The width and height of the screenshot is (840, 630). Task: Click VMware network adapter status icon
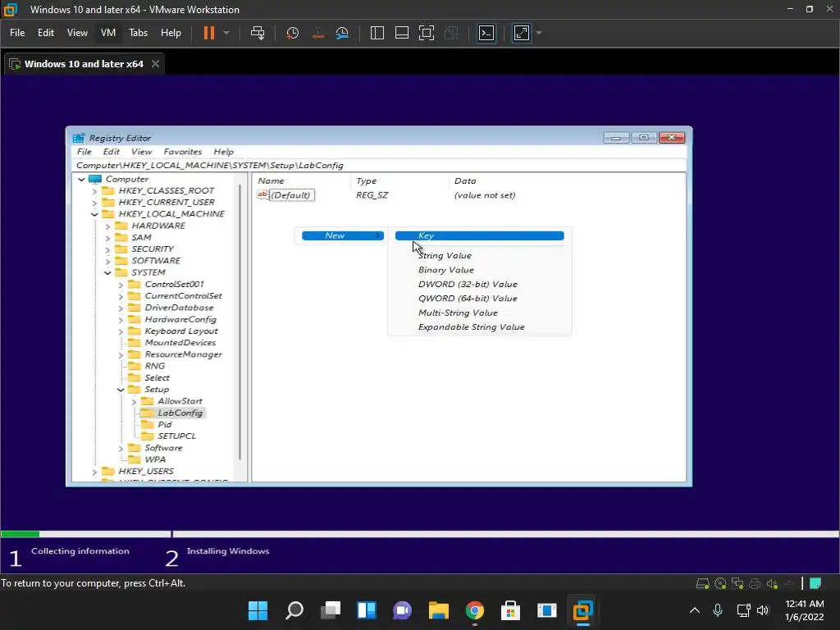tap(737, 583)
